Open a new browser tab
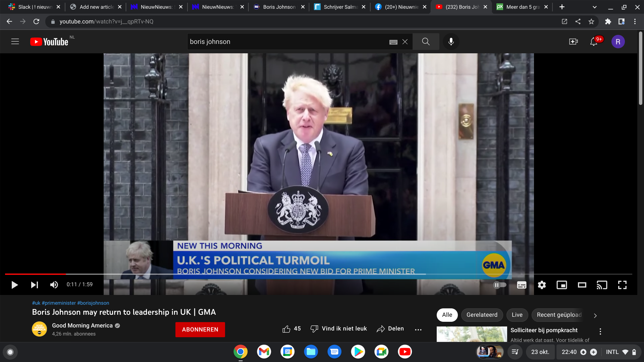The height and width of the screenshot is (362, 644). click(562, 7)
